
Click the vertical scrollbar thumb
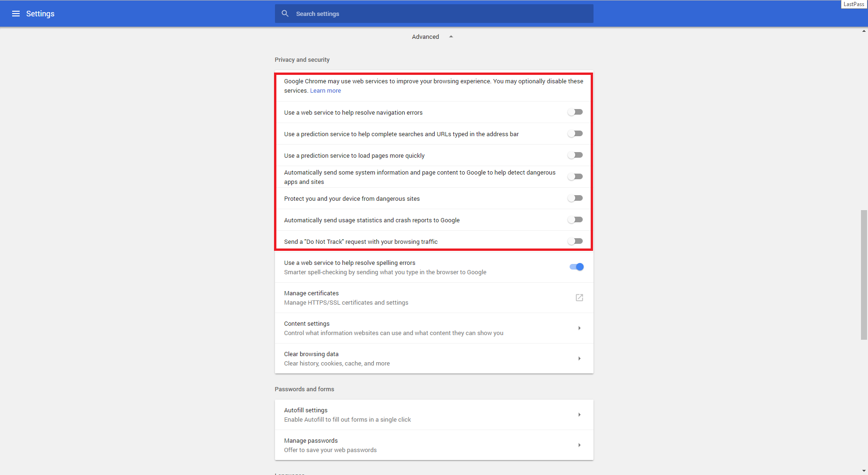[864, 275]
